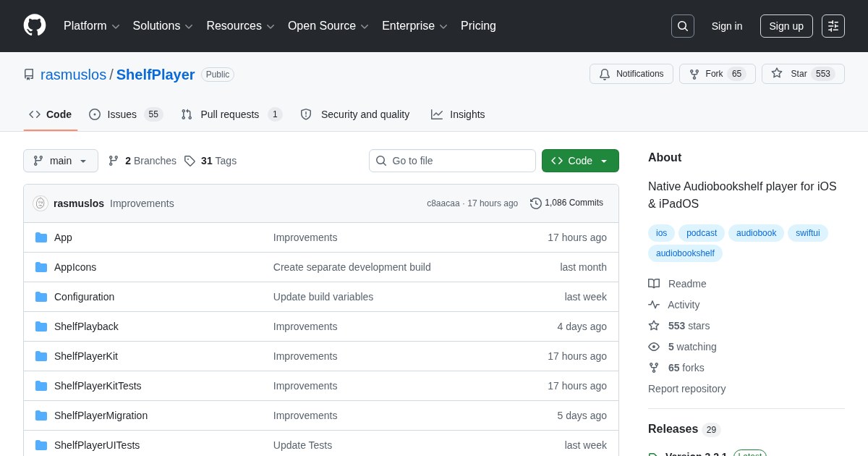Click the Notifications button

[x=631, y=74]
